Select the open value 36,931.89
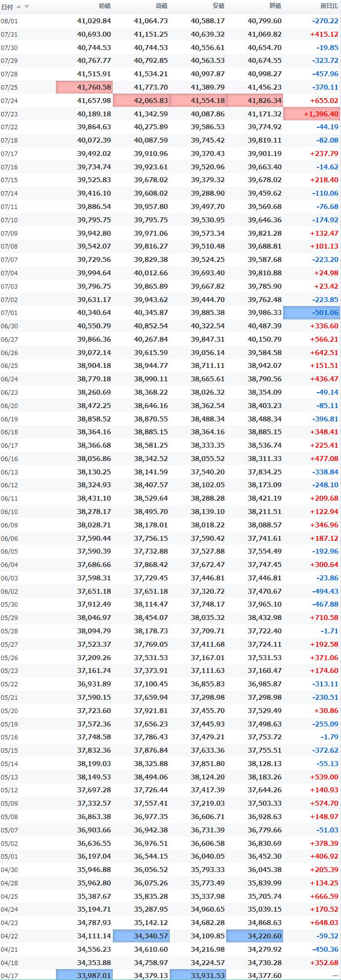341x980 pixels. (x=94, y=684)
